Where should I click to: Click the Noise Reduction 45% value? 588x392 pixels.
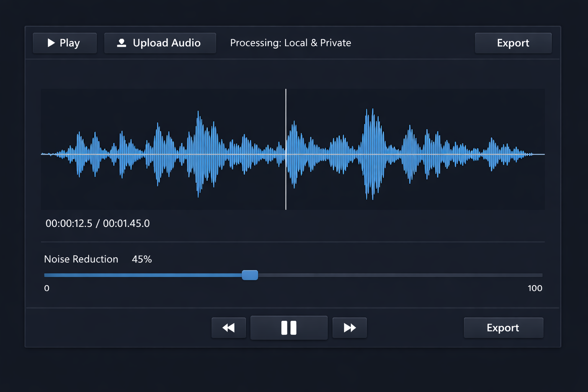pos(142,259)
